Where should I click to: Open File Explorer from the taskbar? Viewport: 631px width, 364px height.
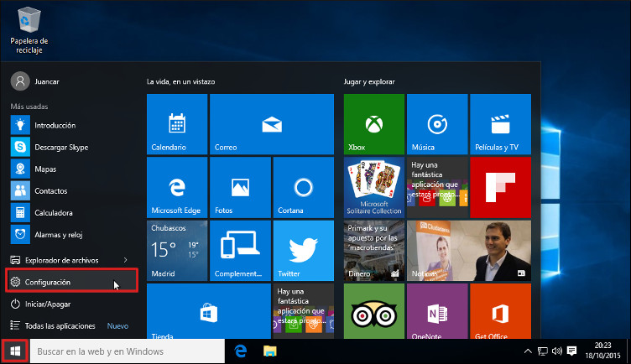(x=269, y=351)
